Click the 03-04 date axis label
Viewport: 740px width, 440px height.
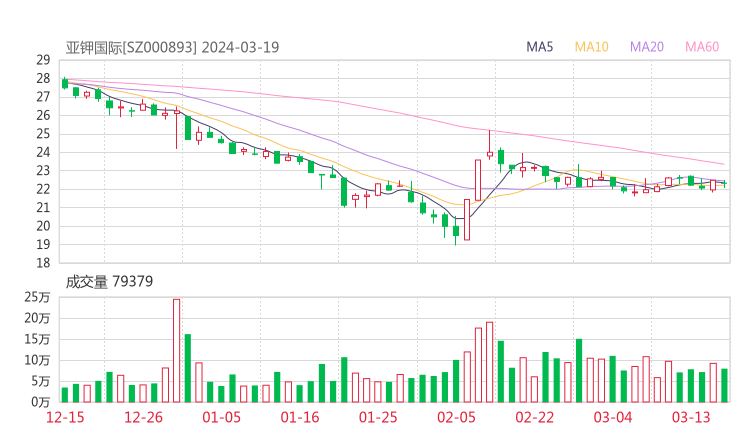[613, 417]
